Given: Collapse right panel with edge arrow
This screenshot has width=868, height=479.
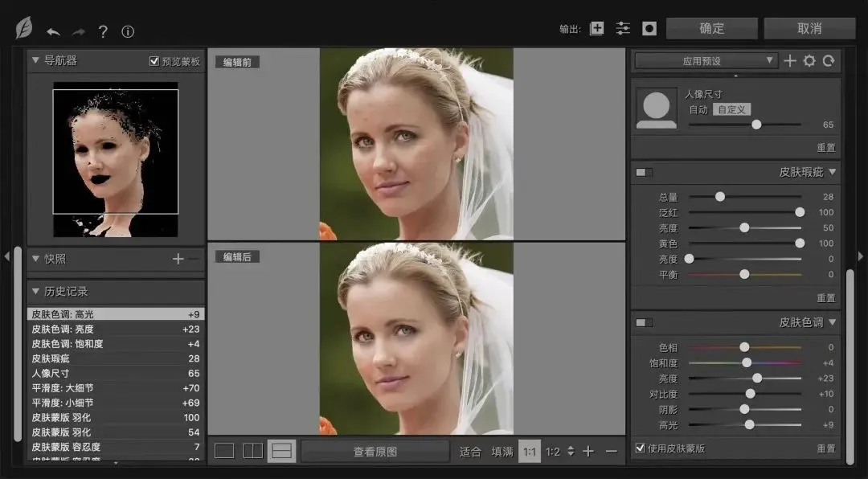Looking at the screenshot, I should click(861, 256).
